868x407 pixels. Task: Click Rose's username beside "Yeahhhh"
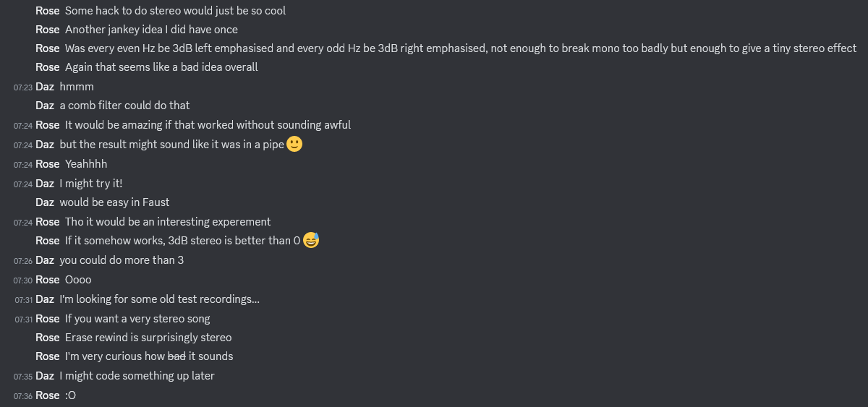click(48, 164)
